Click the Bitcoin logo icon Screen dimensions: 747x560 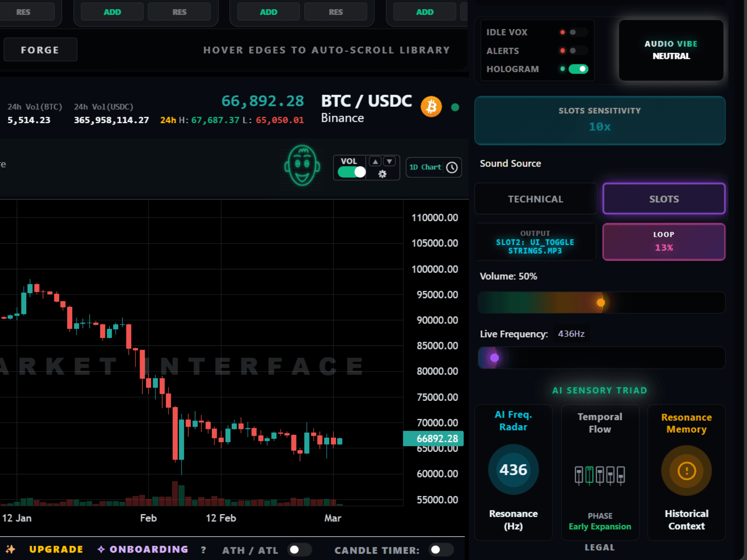click(x=431, y=107)
